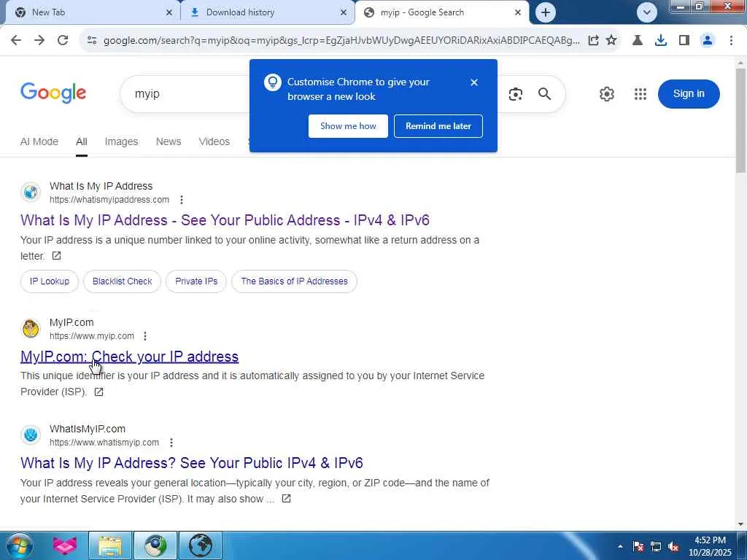Select the All results tab
This screenshot has height=560, width=747.
tap(82, 141)
